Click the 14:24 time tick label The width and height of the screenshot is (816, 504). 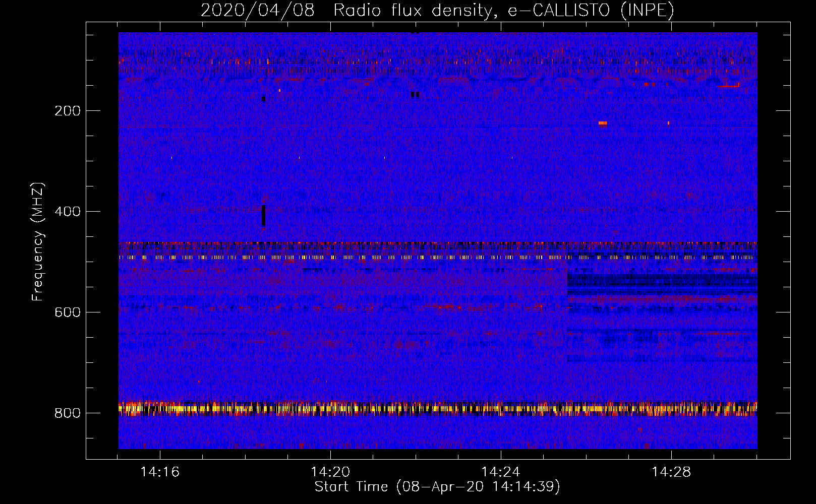pyautogui.click(x=501, y=472)
